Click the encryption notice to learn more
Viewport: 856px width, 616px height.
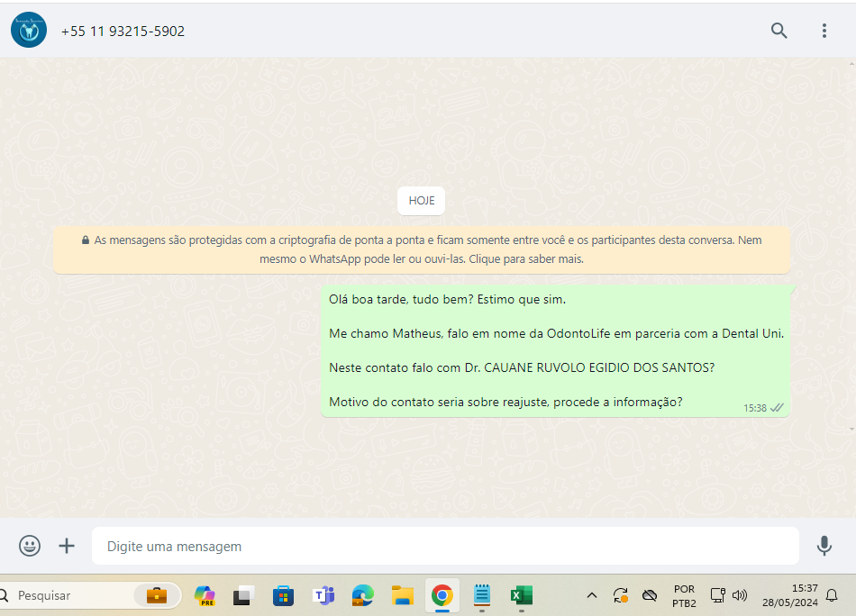pos(422,249)
